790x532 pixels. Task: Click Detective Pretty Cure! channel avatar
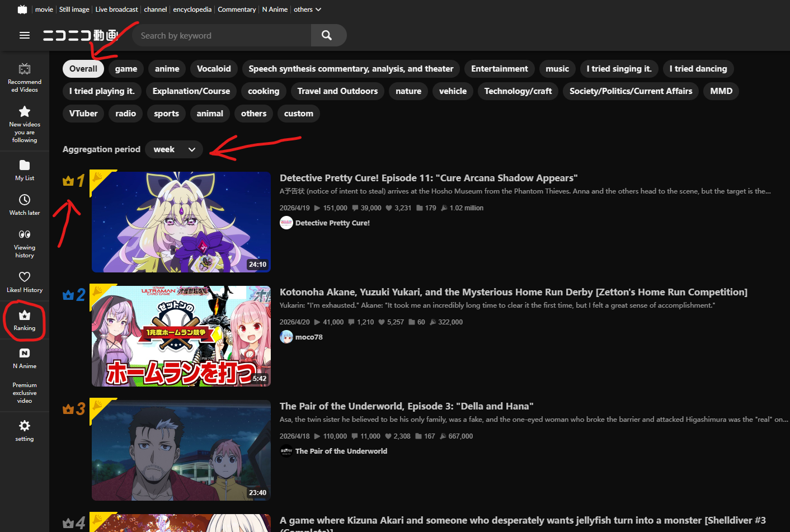click(x=286, y=223)
